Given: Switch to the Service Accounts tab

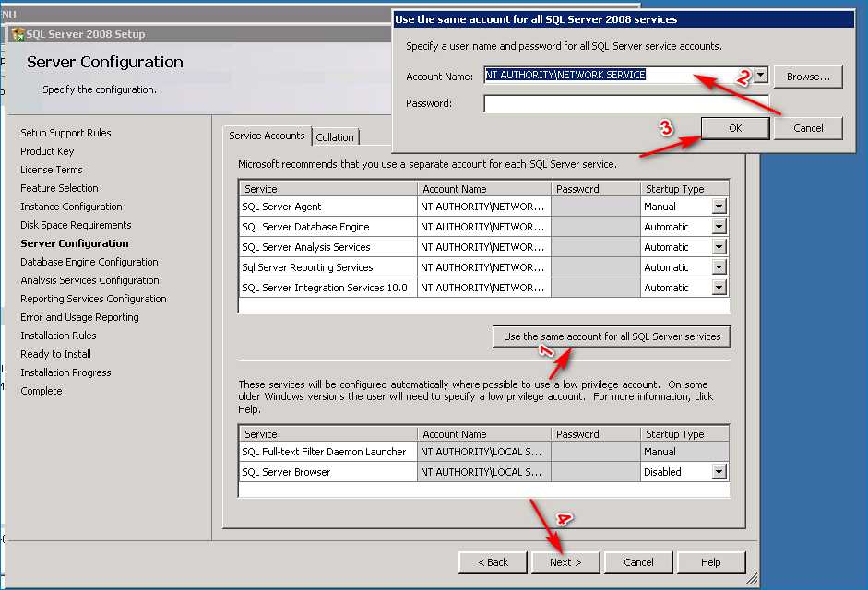Looking at the screenshot, I should tap(267, 136).
